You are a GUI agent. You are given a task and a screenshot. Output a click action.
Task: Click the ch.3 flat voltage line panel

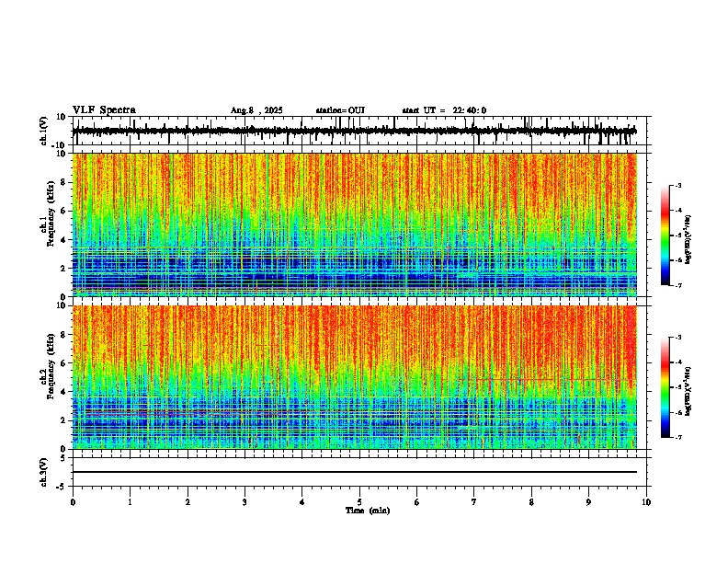point(358,472)
